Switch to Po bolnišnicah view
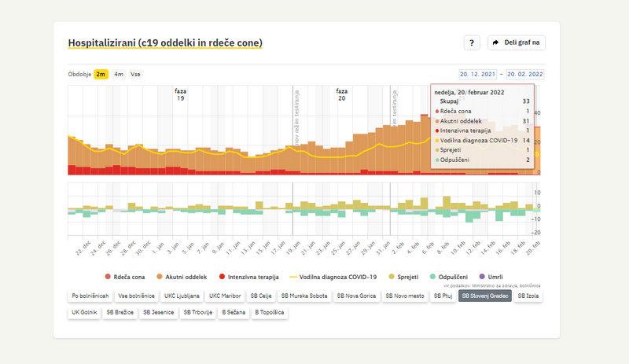This screenshot has width=629, height=364. pos(89,296)
